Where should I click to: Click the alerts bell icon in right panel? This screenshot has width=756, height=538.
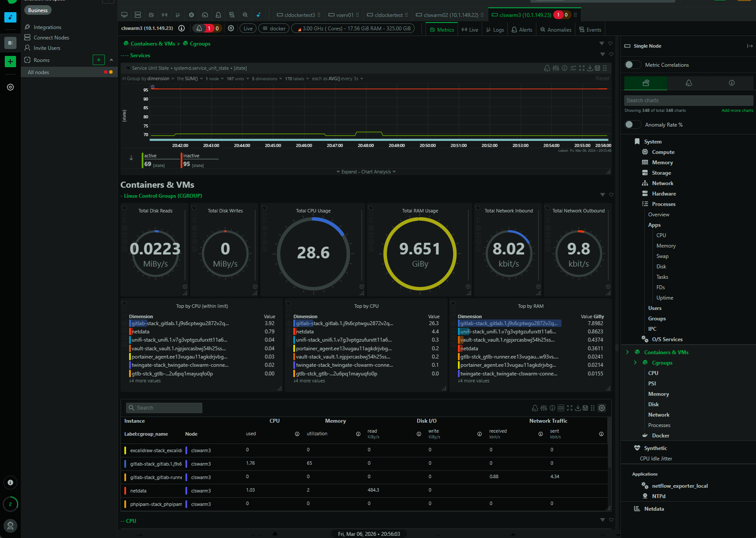(688, 83)
